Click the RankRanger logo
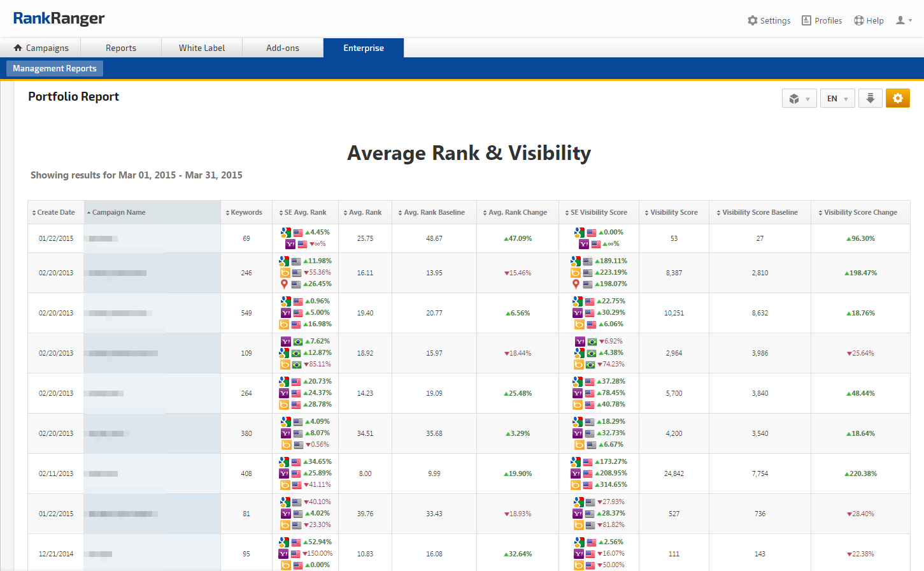This screenshot has height=571, width=924. (59, 18)
